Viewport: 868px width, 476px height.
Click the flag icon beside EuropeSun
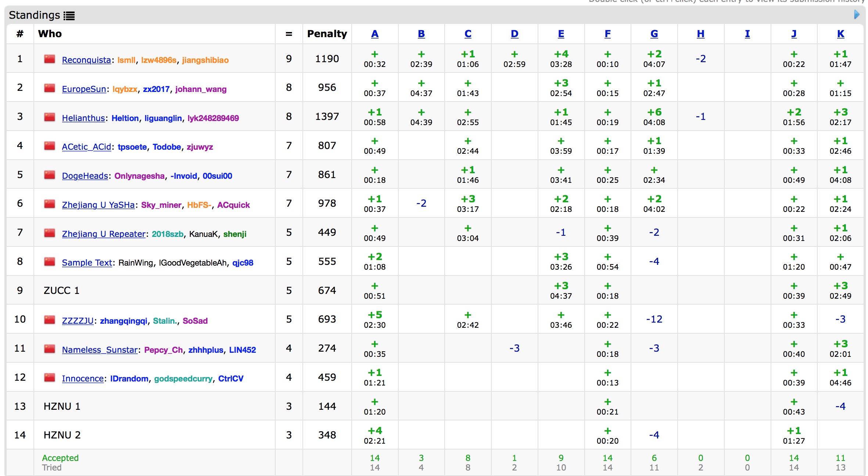50,88
